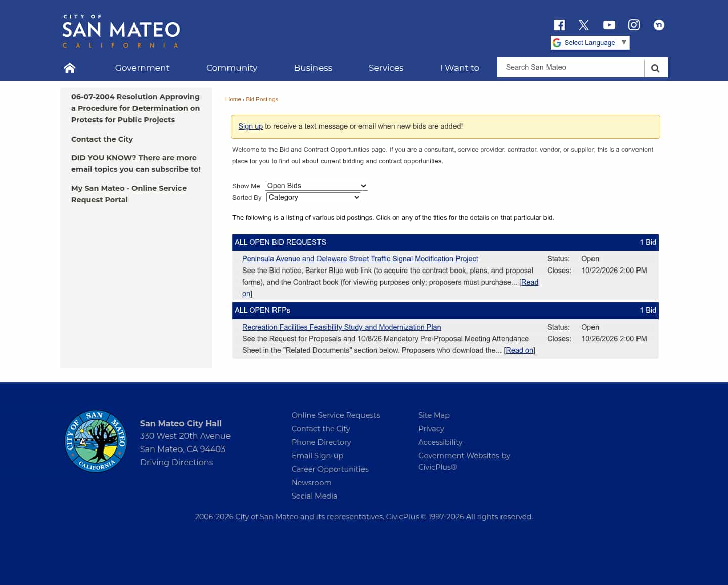Open the Email Sign-up footer link

tap(317, 456)
